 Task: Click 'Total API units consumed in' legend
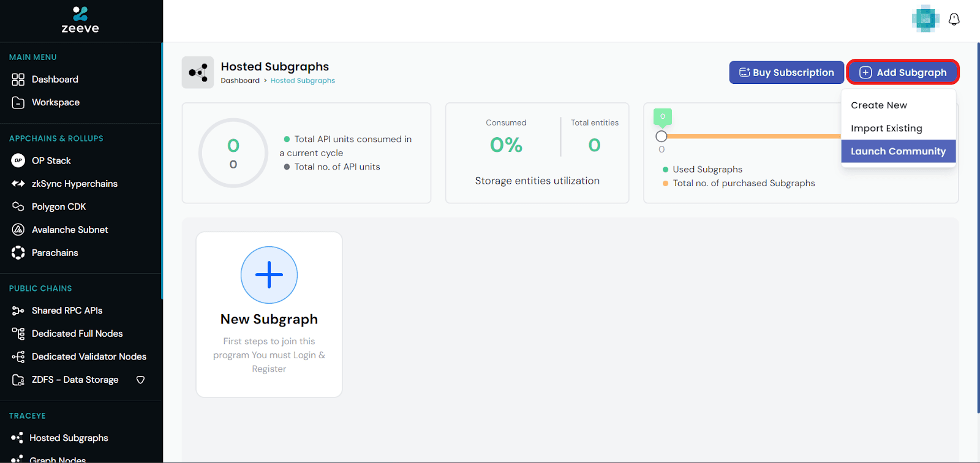coord(353,139)
